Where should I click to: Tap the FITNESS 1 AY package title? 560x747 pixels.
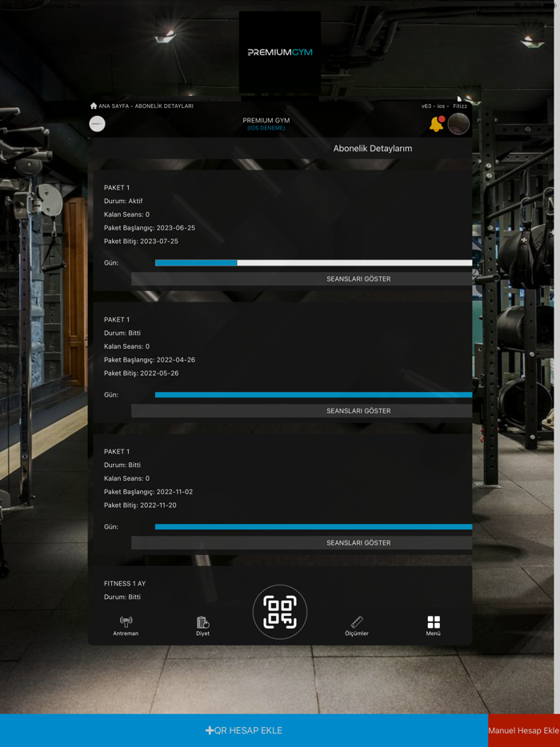125,583
